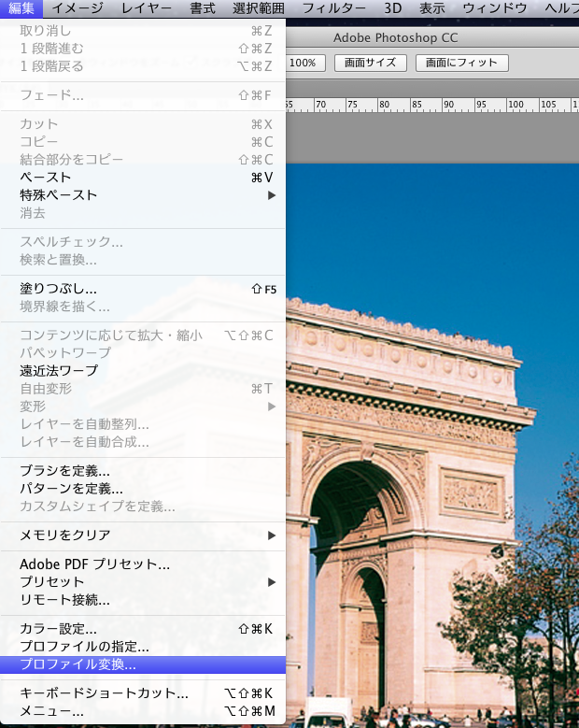Image resolution: width=579 pixels, height=728 pixels.
Task: Choose パターンを定義... menu item
Action: coord(143,489)
